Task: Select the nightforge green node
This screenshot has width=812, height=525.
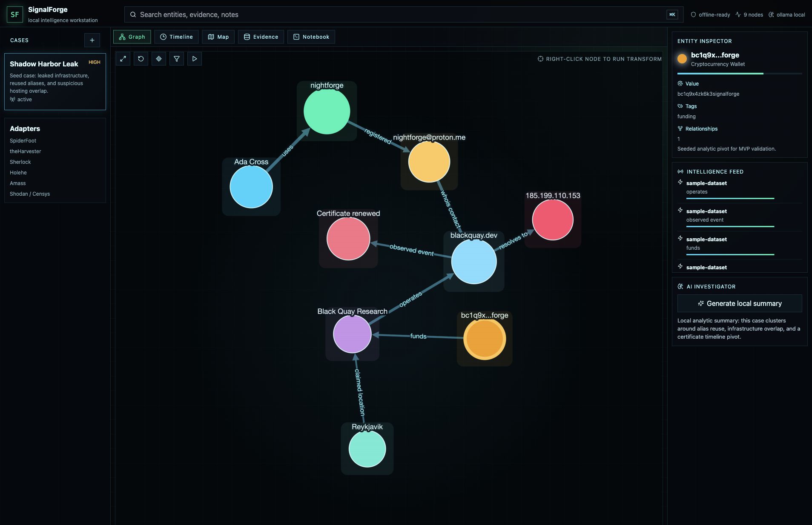Action: coord(327,111)
